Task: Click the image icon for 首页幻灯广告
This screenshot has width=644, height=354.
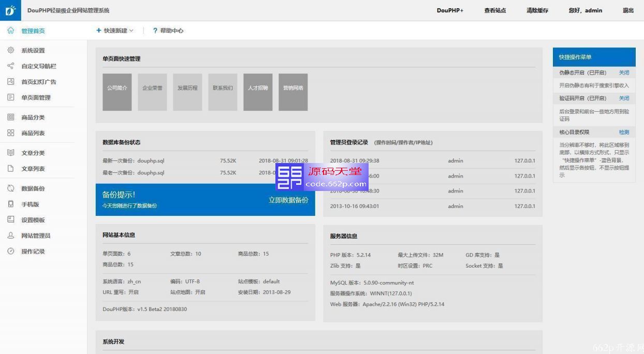Action: tap(10, 81)
